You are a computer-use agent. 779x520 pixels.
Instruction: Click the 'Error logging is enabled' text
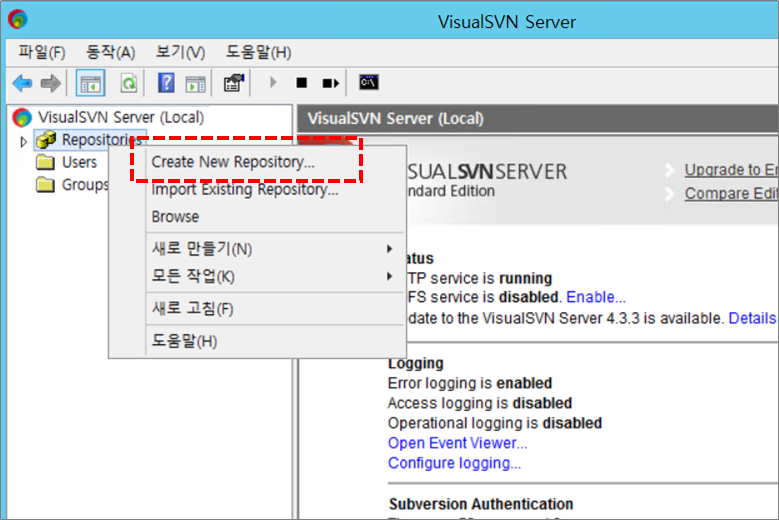[x=470, y=383]
